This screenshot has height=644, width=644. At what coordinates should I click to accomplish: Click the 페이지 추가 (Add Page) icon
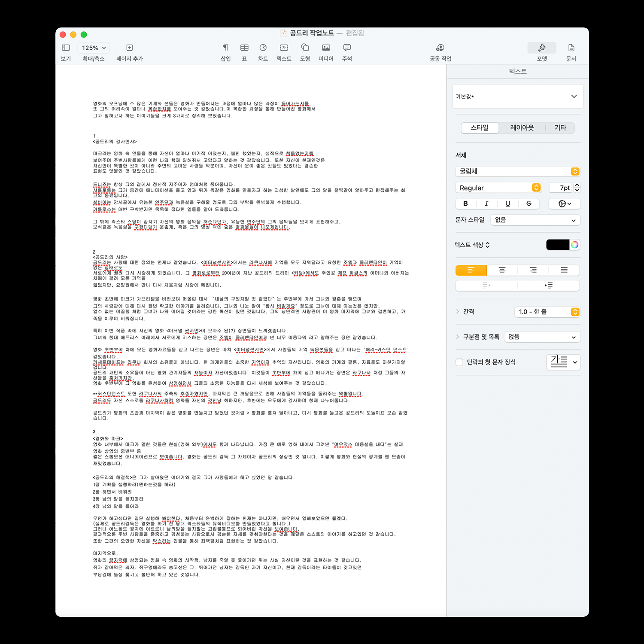click(x=130, y=48)
